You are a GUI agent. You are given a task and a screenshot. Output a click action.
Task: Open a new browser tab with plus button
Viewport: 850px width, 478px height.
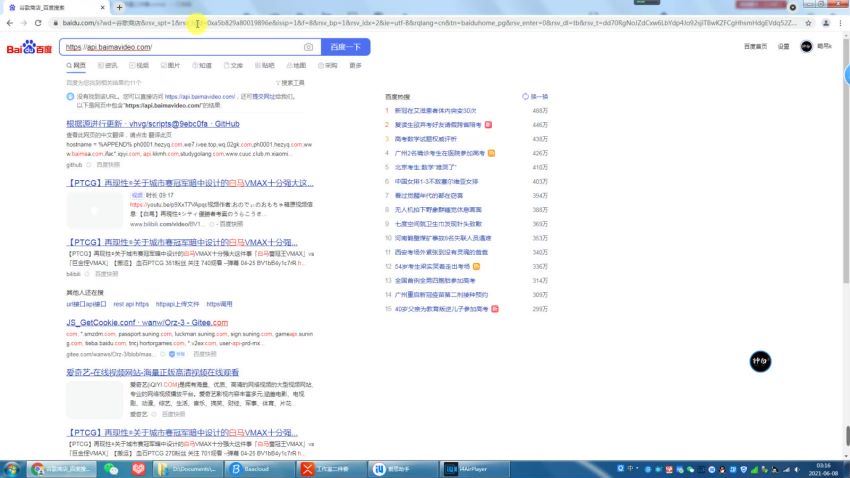coord(119,7)
